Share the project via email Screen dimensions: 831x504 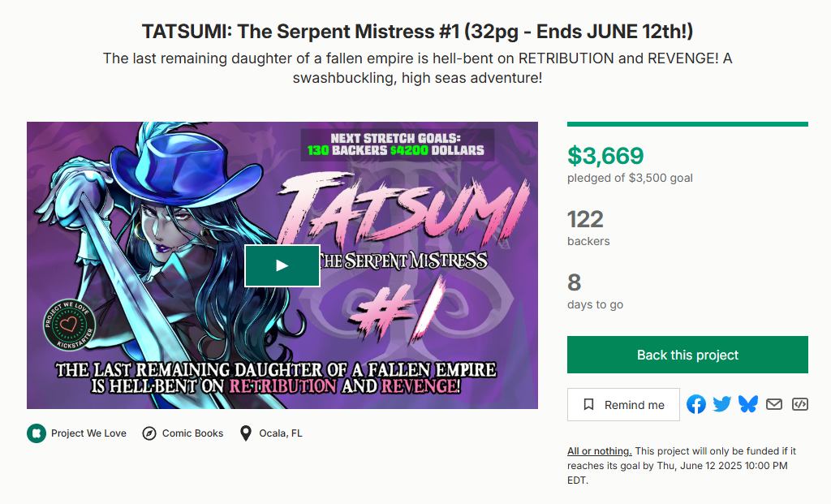773,403
